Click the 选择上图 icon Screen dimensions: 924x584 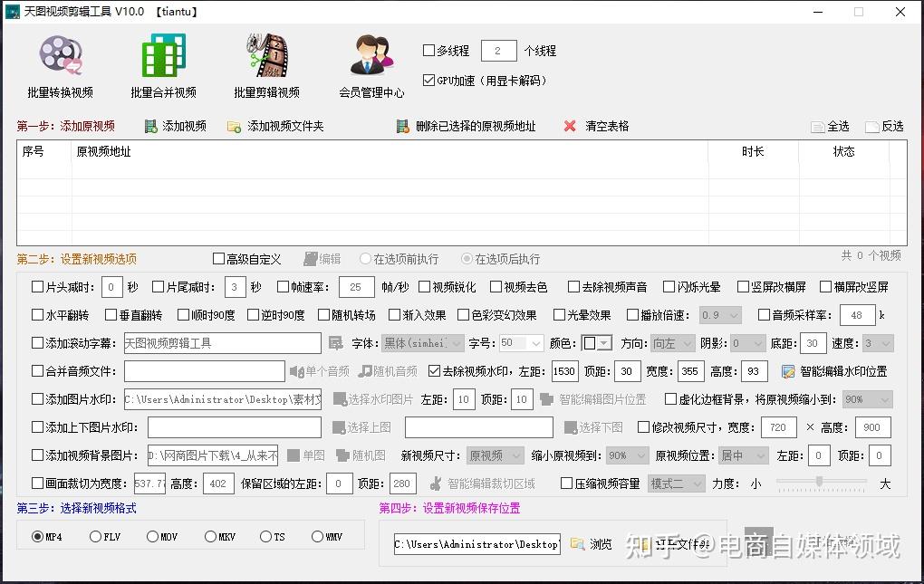click(x=339, y=427)
